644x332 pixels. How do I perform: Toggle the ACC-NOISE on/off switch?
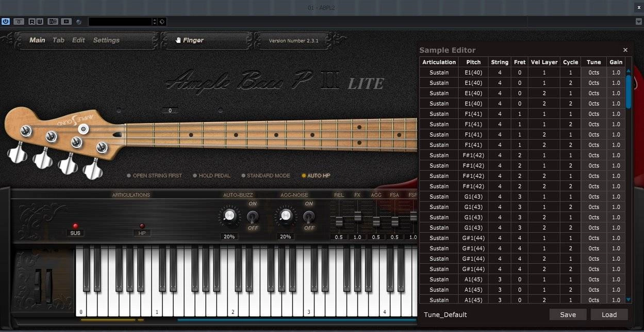tap(308, 216)
